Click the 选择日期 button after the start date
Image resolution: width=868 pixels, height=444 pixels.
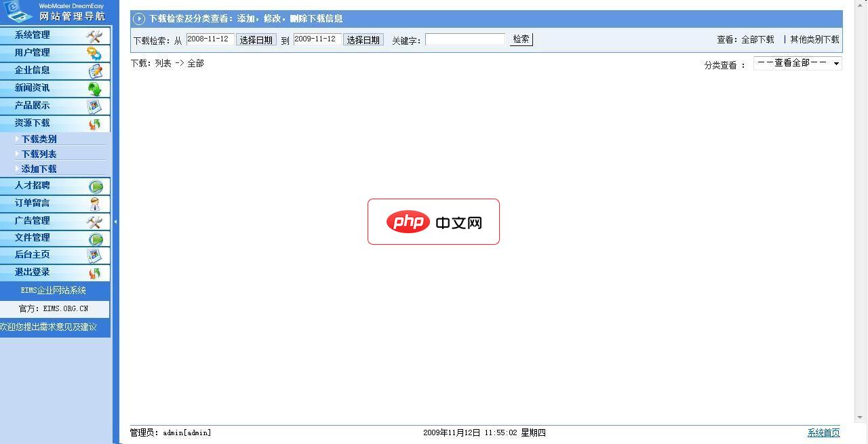pos(256,40)
